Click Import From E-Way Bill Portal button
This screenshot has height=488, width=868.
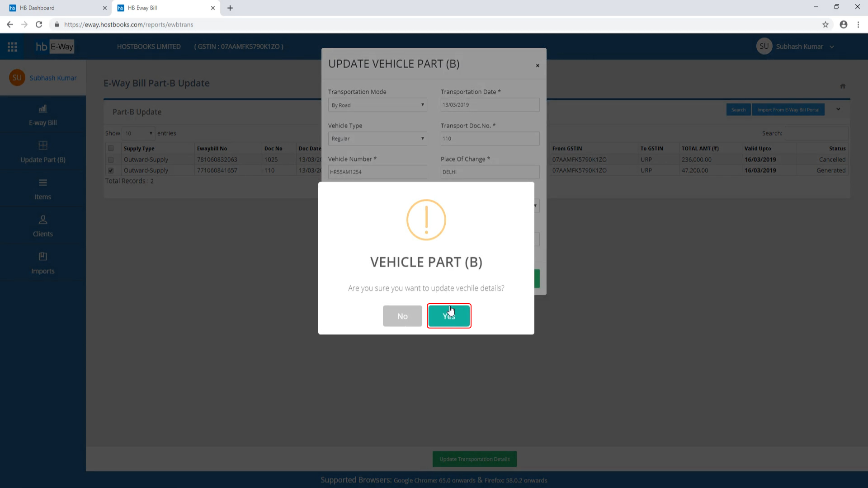click(x=788, y=110)
